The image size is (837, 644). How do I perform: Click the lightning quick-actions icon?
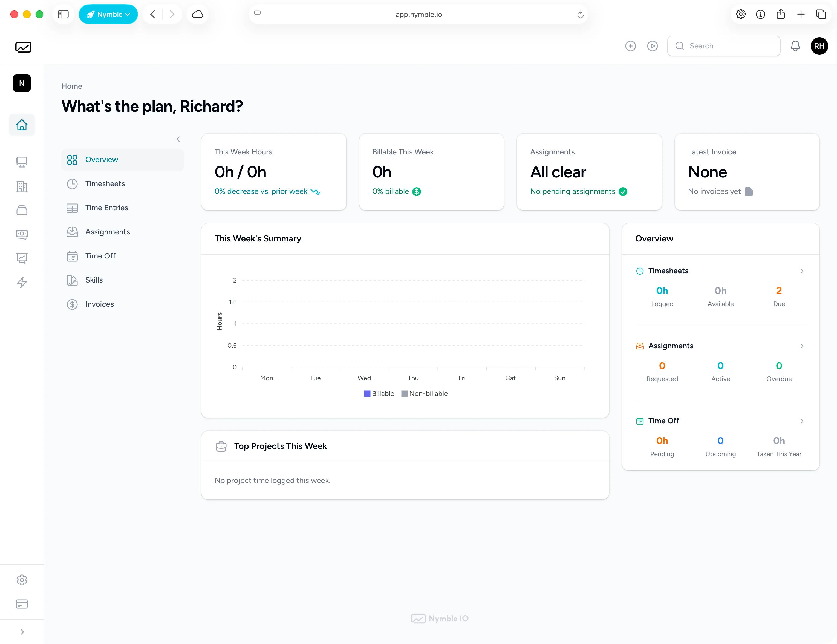click(22, 283)
